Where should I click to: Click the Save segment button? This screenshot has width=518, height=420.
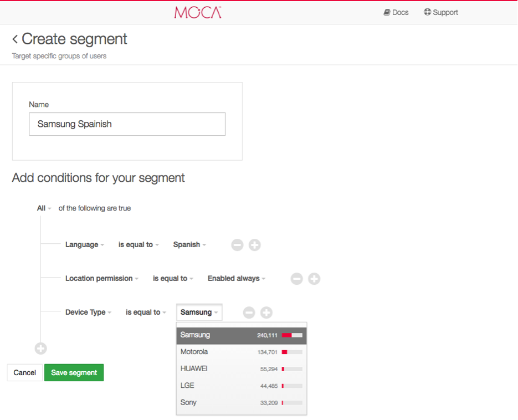(74, 372)
